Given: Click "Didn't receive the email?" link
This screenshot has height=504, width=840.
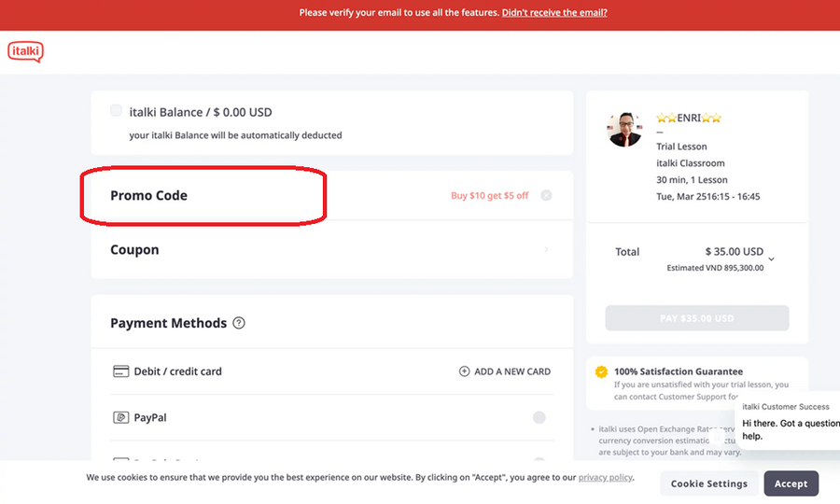Looking at the screenshot, I should (554, 13).
